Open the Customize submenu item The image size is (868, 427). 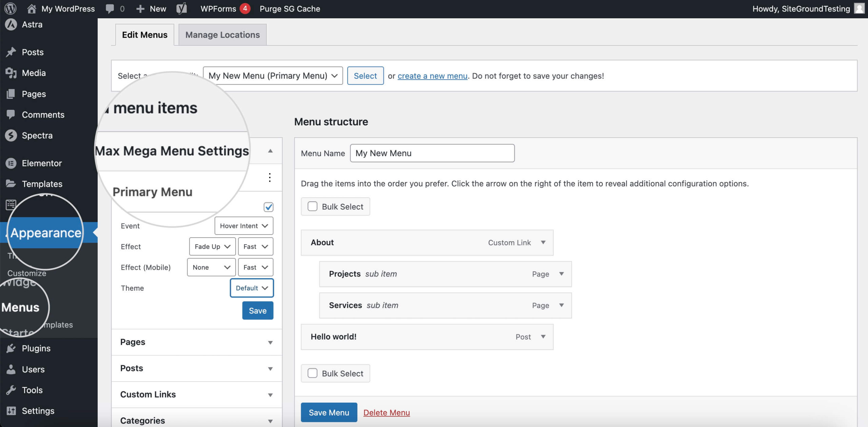pyautogui.click(x=27, y=273)
